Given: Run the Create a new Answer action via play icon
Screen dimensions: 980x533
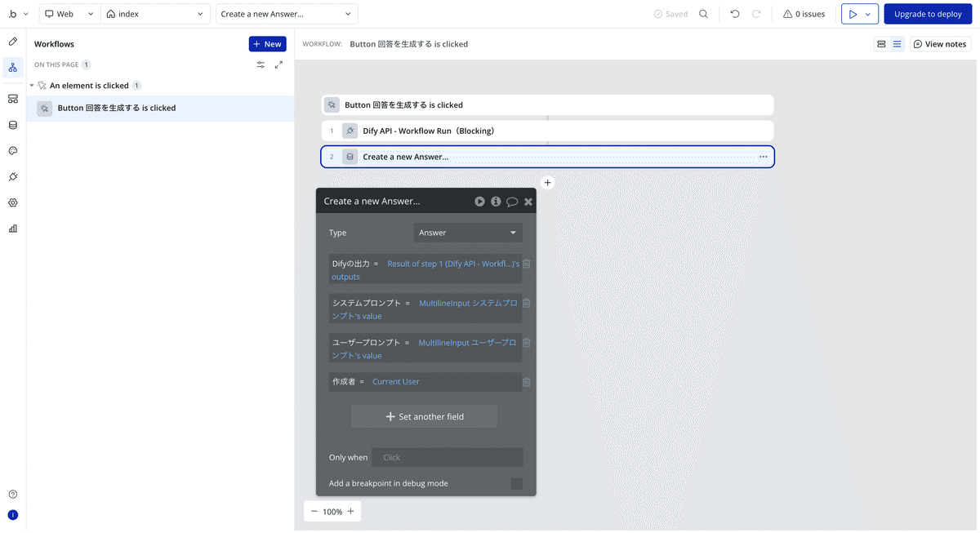Looking at the screenshot, I should click(479, 201).
